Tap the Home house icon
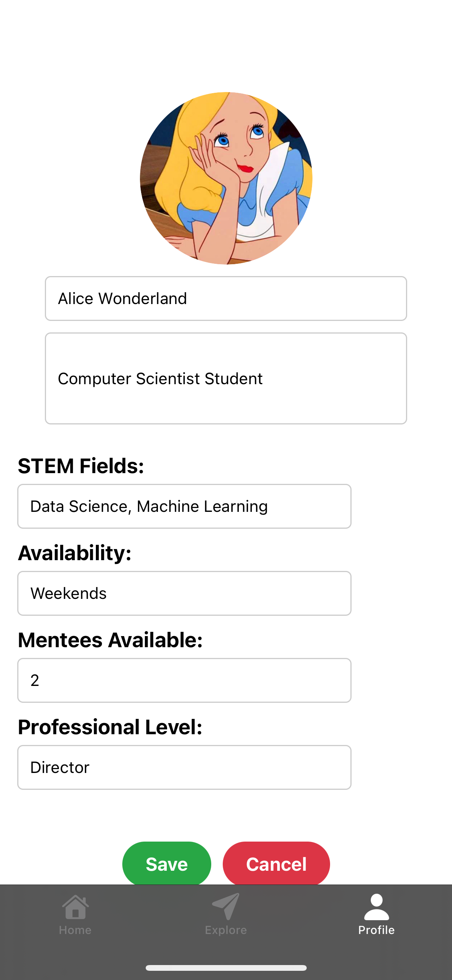The width and height of the screenshot is (452, 980). coord(75,907)
